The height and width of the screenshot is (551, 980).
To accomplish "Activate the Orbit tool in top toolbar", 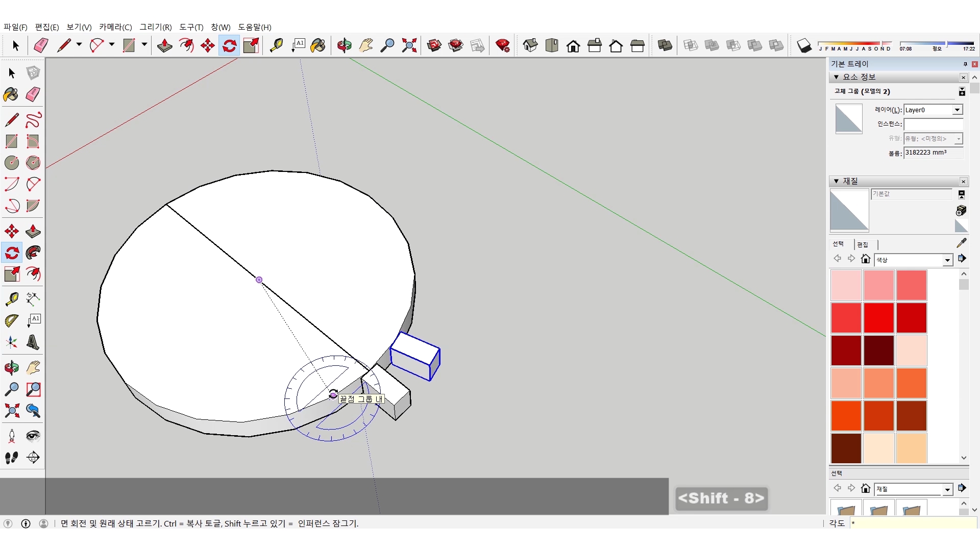I will click(344, 45).
